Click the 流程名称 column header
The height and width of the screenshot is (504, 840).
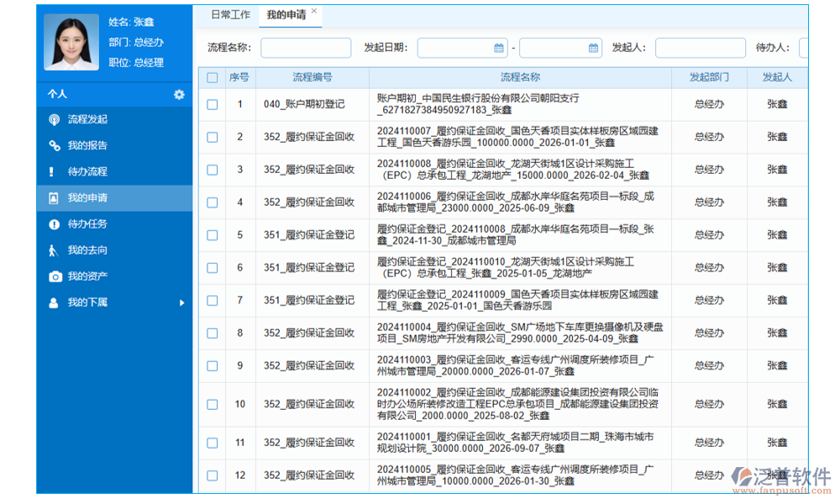520,77
